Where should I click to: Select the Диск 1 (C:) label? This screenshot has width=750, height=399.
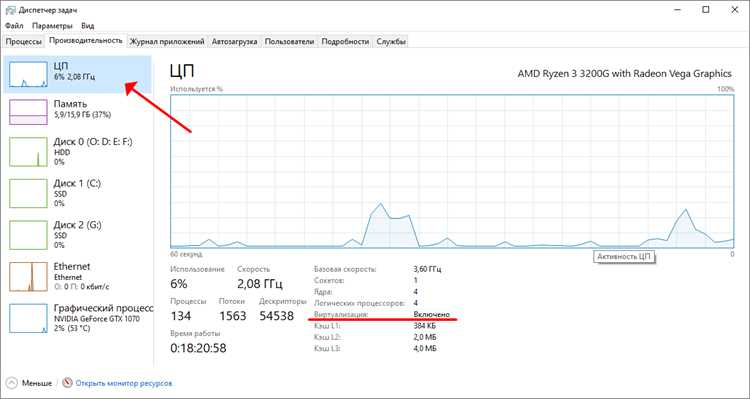click(77, 184)
